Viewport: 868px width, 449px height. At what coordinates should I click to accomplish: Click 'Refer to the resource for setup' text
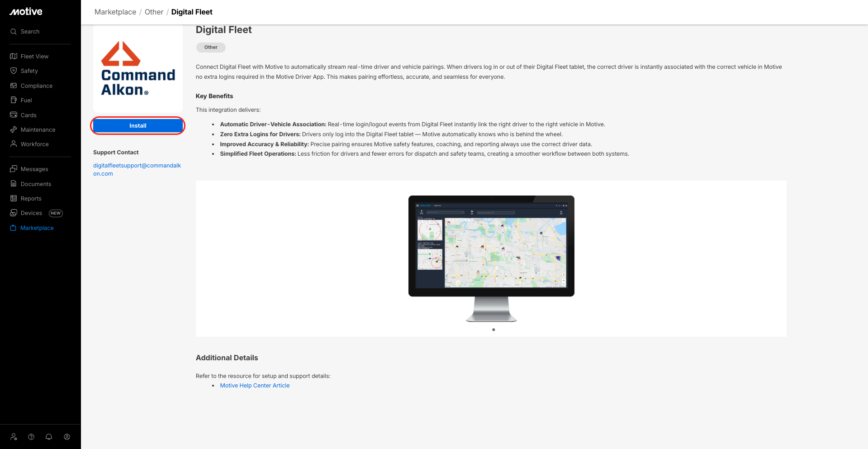pyautogui.click(x=263, y=376)
